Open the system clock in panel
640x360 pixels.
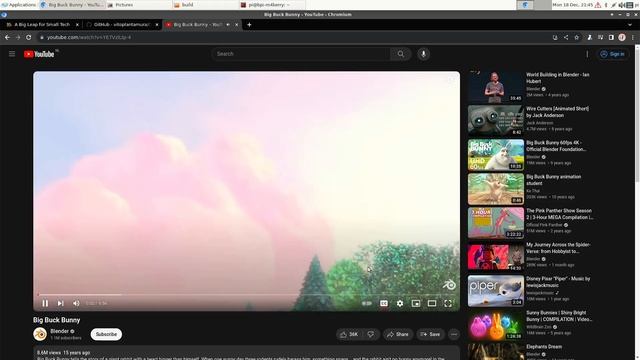pos(573,5)
